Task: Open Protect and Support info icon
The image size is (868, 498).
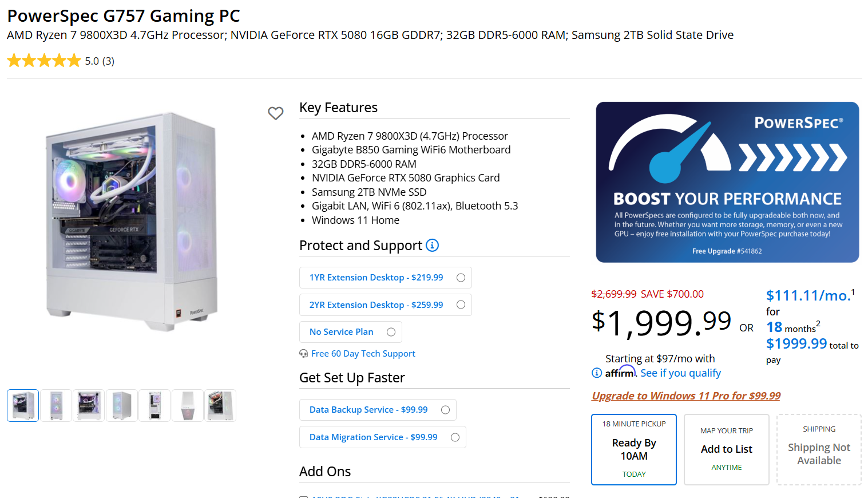Action: coord(433,246)
